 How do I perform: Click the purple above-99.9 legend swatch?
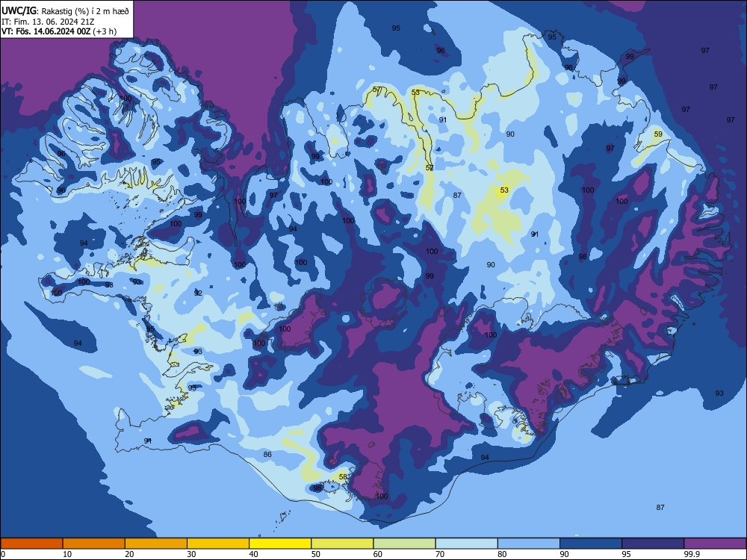pos(715,544)
